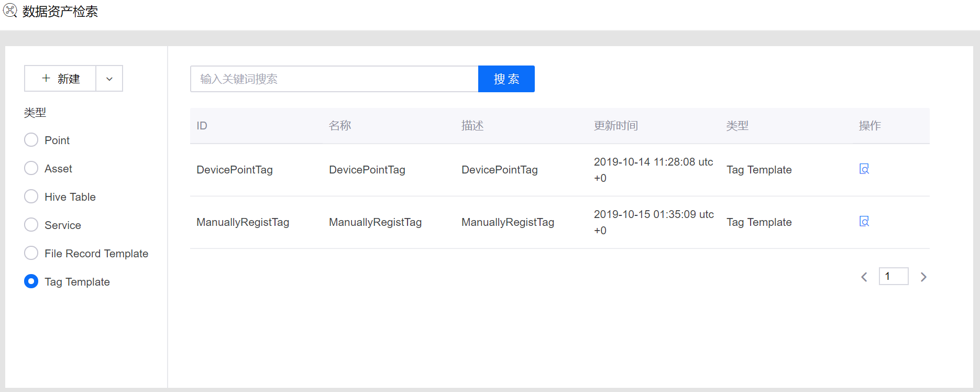Click the ID column header
The height and width of the screenshot is (392, 980).
coord(202,126)
